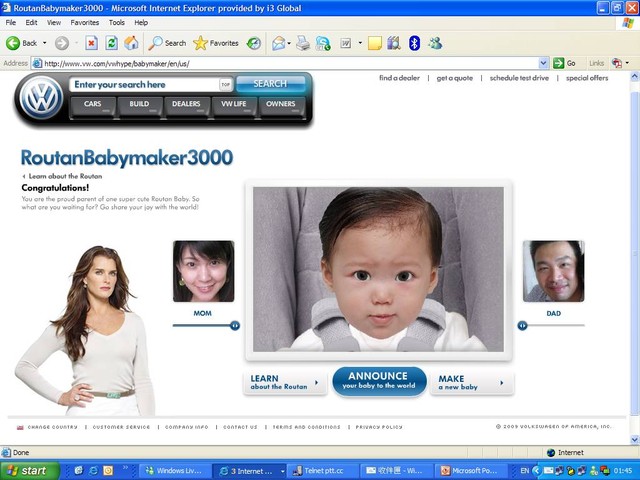Image resolution: width=640 pixels, height=480 pixels.
Task: Open the Search magnifier toolbar button
Action: [167, 43]
